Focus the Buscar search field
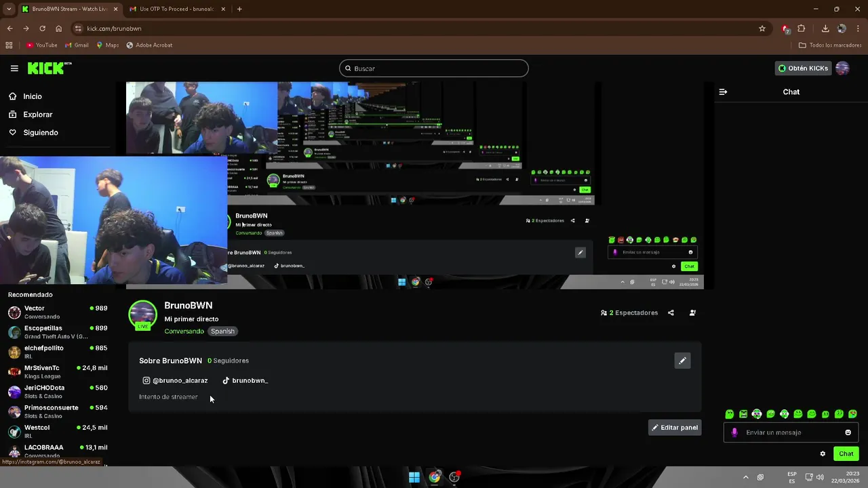The width and height of the screenshot is (868, 488). 434,68
